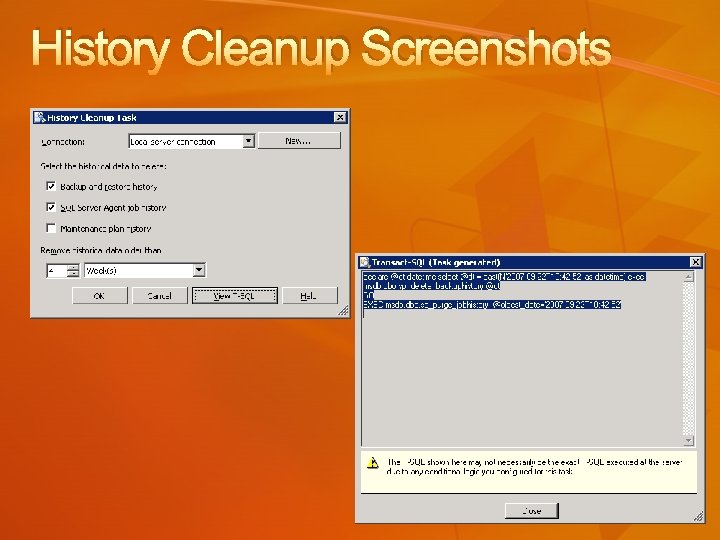Check Maintenance plan history option
The width and height of the screenshot is (720, 540).
tap(51, 228)
